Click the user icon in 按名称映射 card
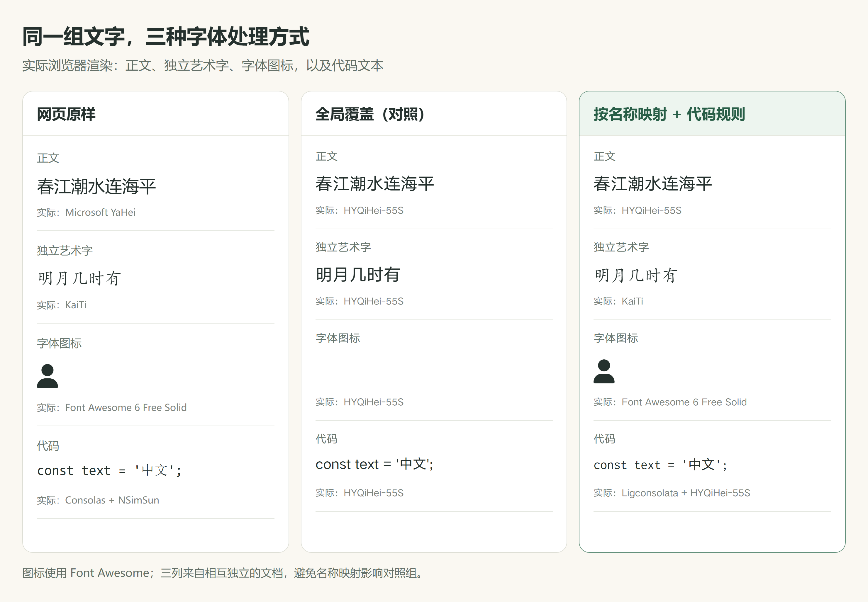Viewport: 868px width, 602px height. point(604,371)
